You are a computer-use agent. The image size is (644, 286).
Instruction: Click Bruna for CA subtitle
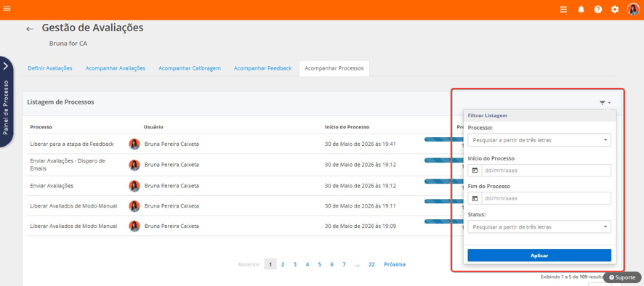point(68,43)
